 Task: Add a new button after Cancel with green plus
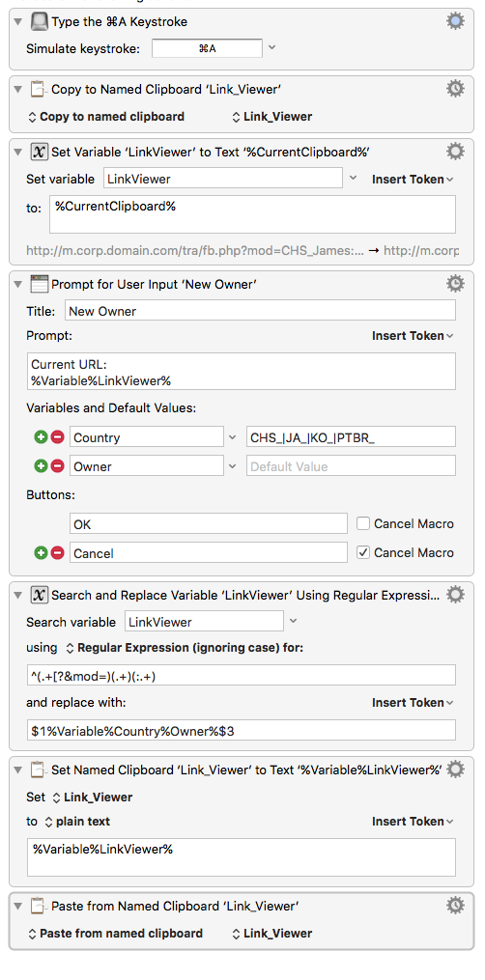[x=41, y=553]
